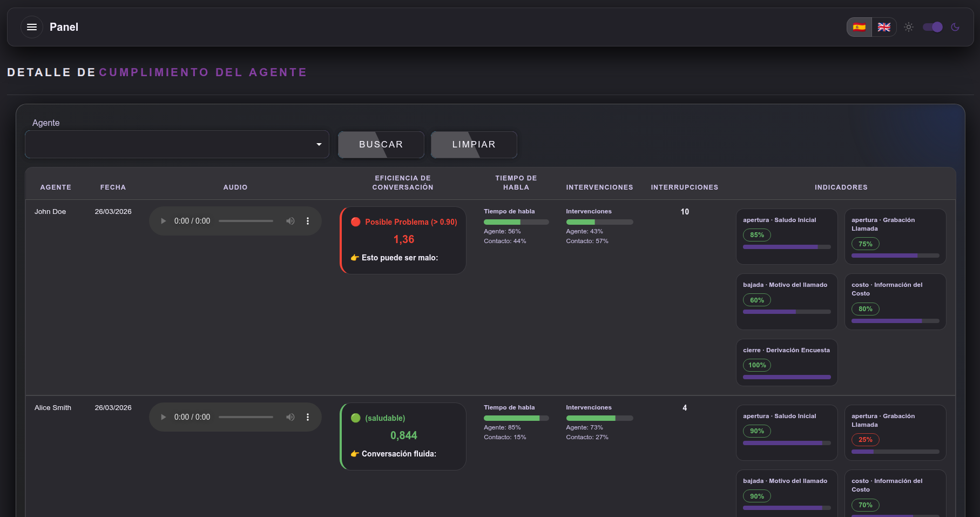Click the AGENTE column header
The image size is (980, 517).
(x=56, y=187)
